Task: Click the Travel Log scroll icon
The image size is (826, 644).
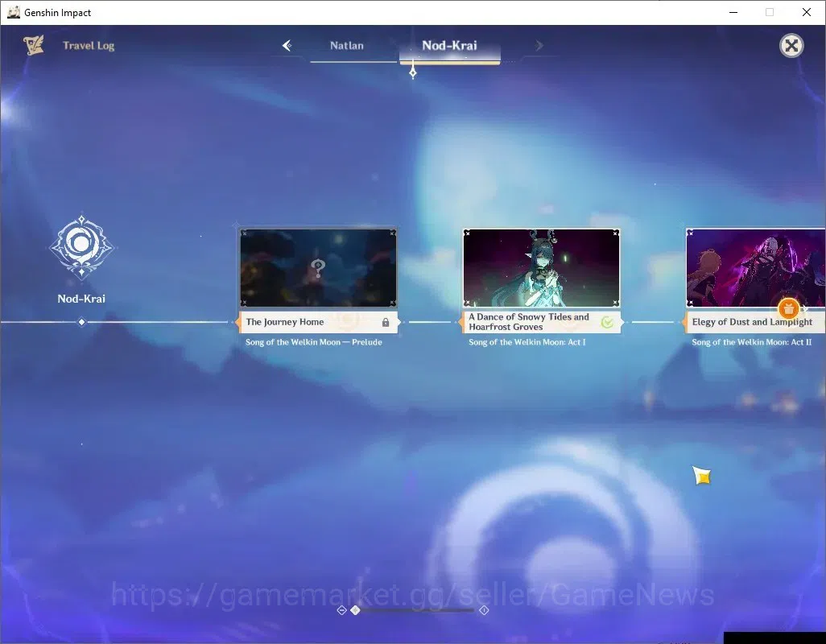Action: point(34,45)
